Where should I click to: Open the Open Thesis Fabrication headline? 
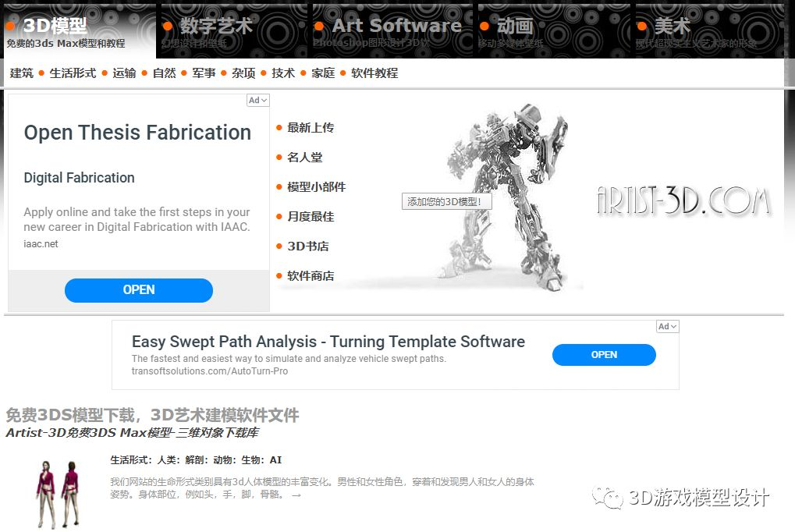pyautogui.click(x=137, y=133)
